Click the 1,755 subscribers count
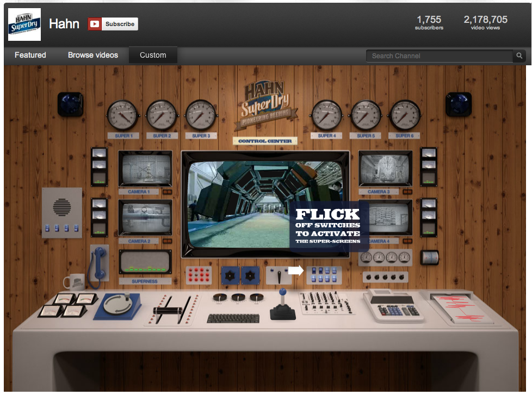532x395 pixels. (429, 22)
